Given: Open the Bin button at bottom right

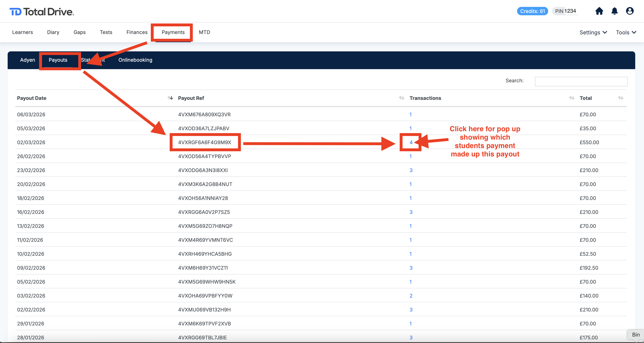Looking at the screenshot, I should click(x=635, y=335).
